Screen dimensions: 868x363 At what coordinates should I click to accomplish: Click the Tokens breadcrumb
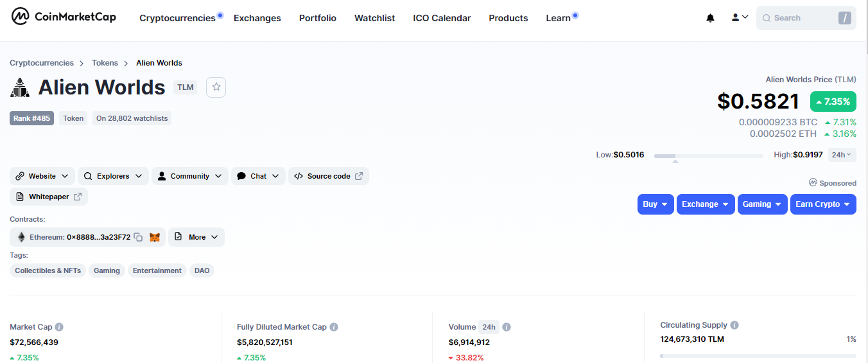point(105,63)
